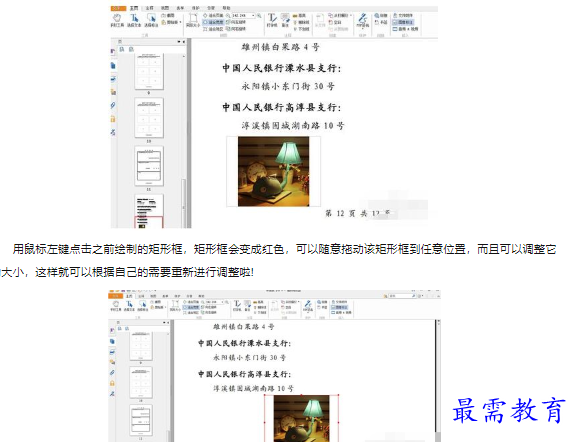Open View tab in top screenshot ribbon
574x442 pixels.
point(165,8)
